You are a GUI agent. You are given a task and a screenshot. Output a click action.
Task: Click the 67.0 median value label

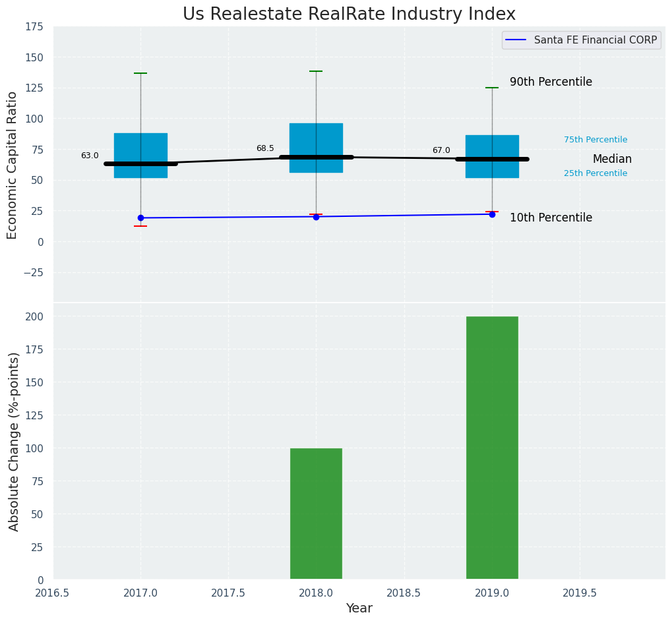441,151
